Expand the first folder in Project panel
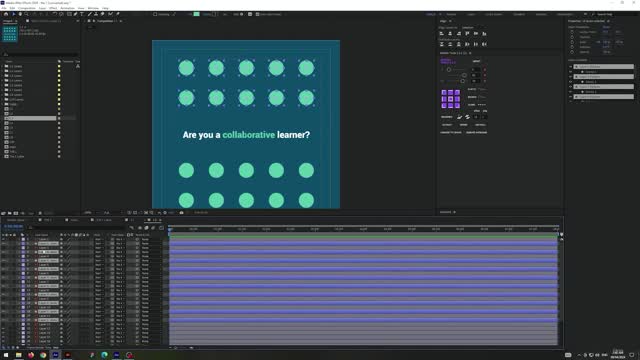Viewport: 640px width, 360px height. (3, 66)
